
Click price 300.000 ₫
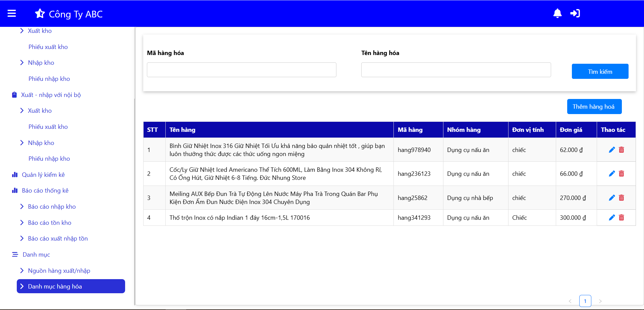click(x=573, y=218)
